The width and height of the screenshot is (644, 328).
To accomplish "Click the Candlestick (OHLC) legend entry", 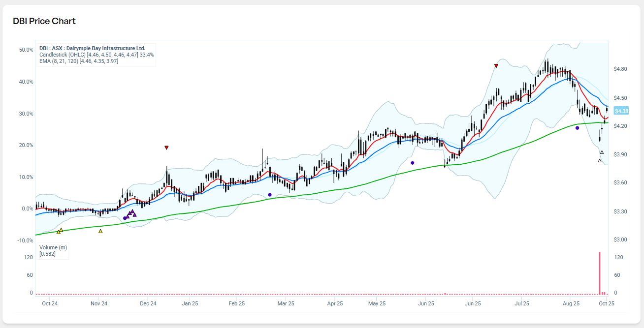I will pyautogui.click(x=63, y=55).
